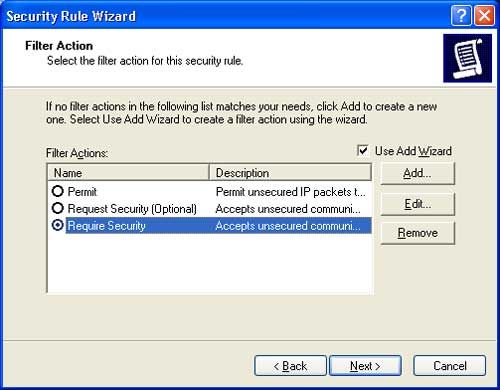Add a new filter action
This screenshot has width=500, height=390.
click(417, 173)
